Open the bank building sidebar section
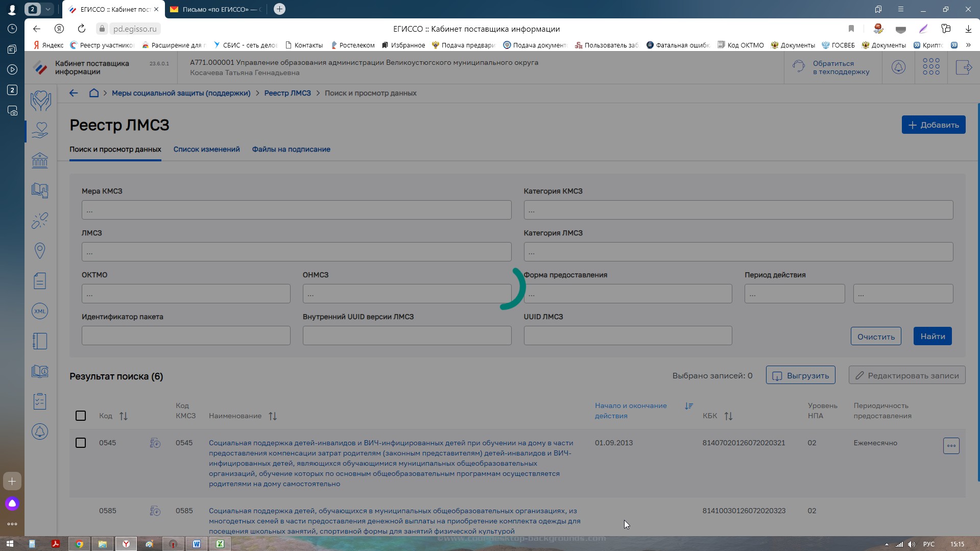 [x=40, y=160]
